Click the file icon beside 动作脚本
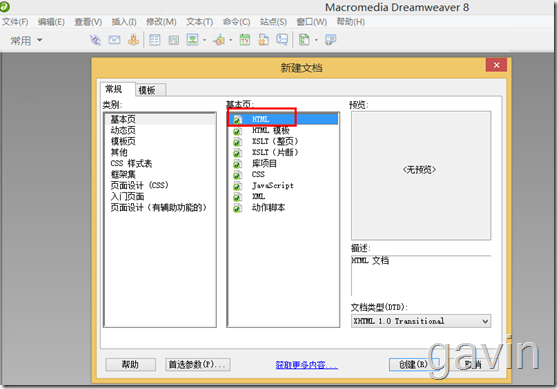The width and height of the screenshot is (558, 389). [237, 208]
